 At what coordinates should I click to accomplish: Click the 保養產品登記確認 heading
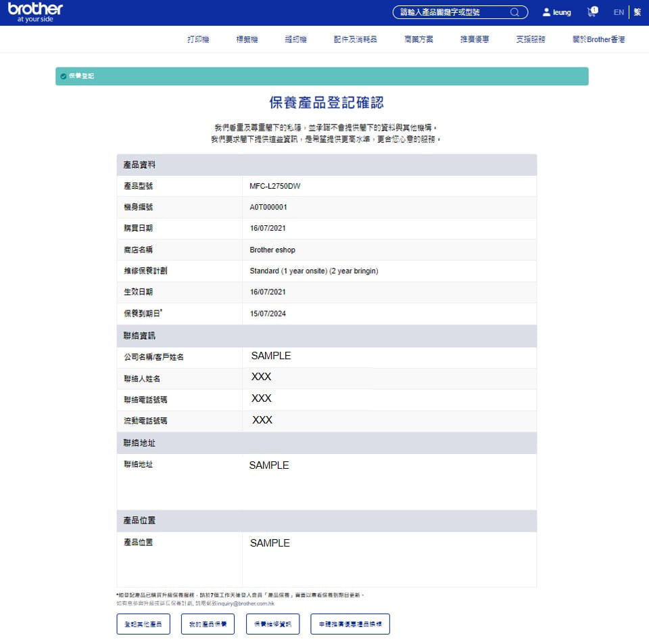point(327,102)
